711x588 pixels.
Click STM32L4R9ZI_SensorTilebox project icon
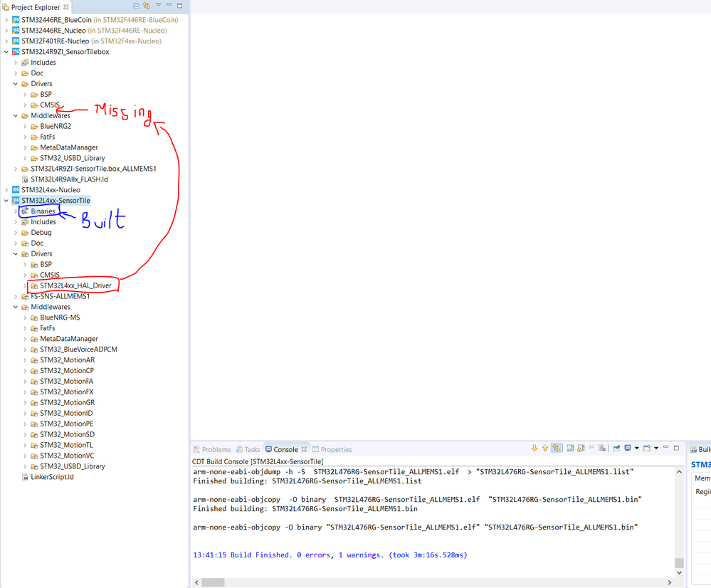click(16, 52)
